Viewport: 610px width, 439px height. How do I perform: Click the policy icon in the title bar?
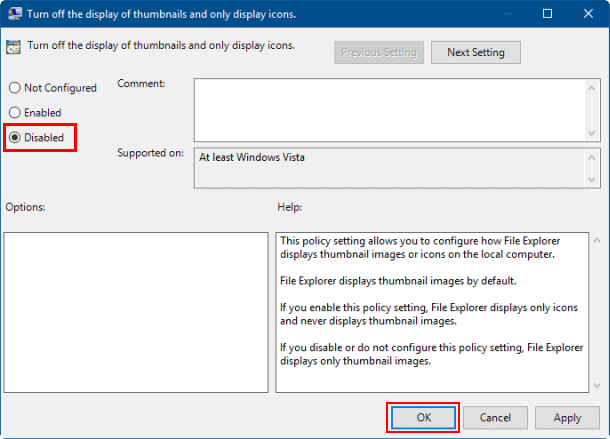14,14
